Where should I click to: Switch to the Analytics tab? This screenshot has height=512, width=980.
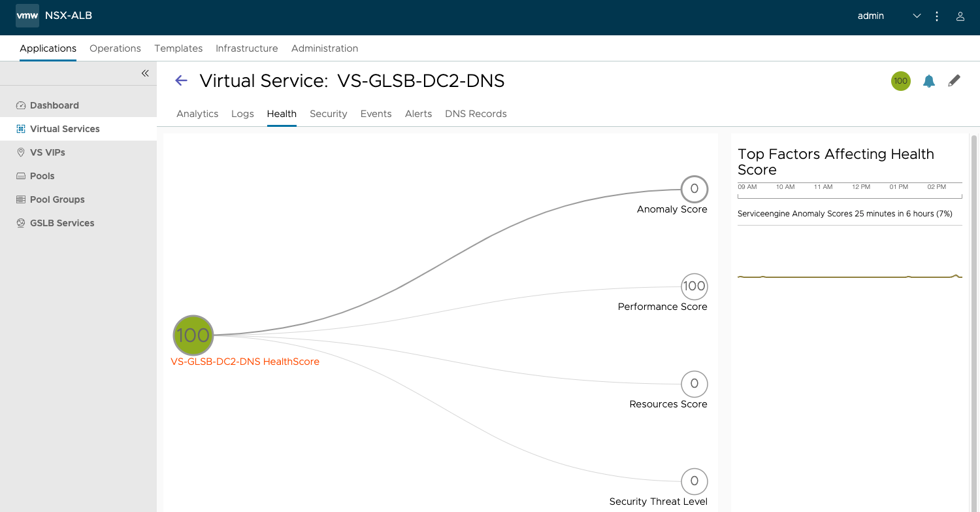[x=197, y=114]
